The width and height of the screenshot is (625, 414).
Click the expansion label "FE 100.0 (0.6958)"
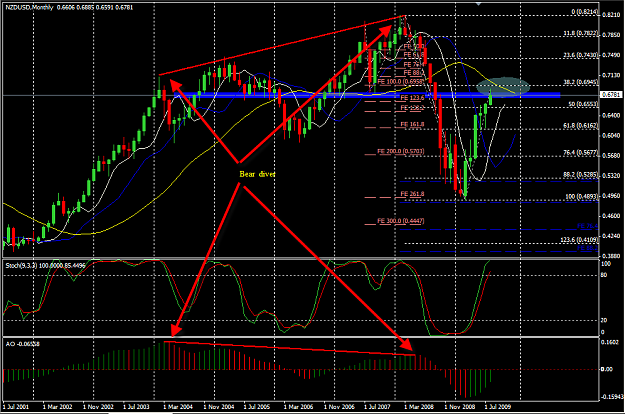(401, 82)
